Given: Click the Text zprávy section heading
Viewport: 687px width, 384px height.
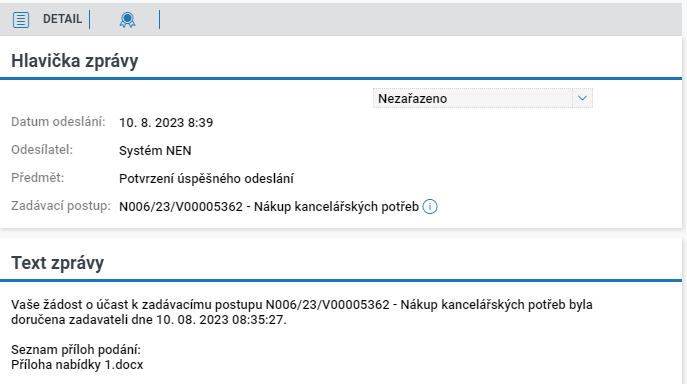Looking at the screenshot, I should [57, 263].
